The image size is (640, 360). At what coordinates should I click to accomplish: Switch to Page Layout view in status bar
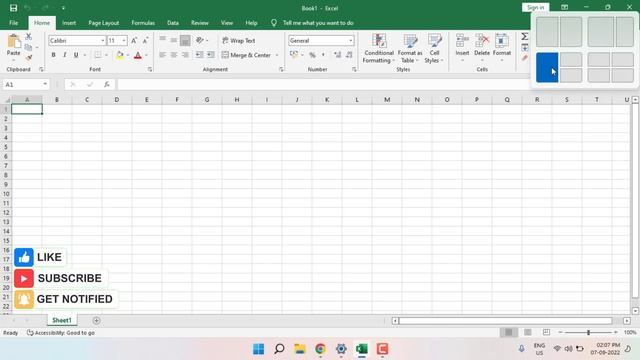[528, 332]
